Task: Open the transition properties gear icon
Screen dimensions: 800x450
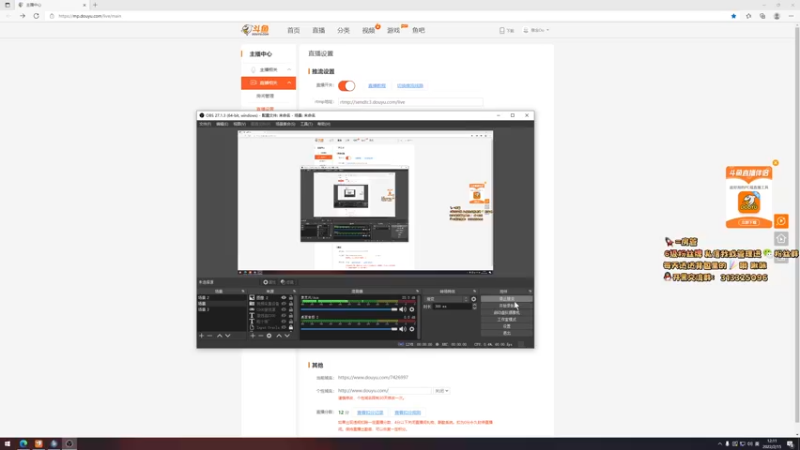Action: [473, 299]
